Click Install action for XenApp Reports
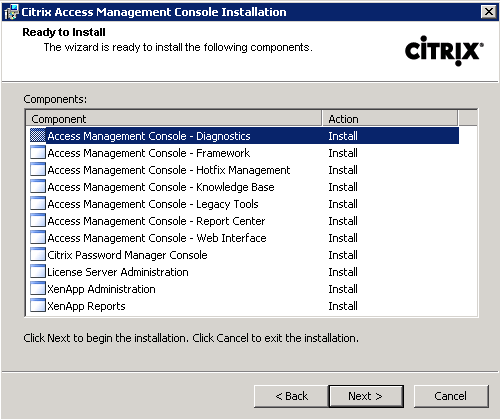 coord(343,306)
